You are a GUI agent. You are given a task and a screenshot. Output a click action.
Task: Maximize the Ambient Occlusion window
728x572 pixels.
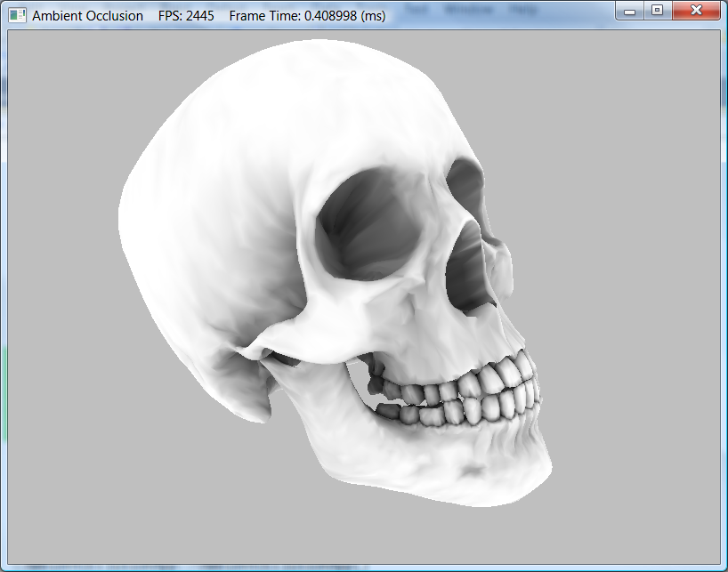[657, 11]
